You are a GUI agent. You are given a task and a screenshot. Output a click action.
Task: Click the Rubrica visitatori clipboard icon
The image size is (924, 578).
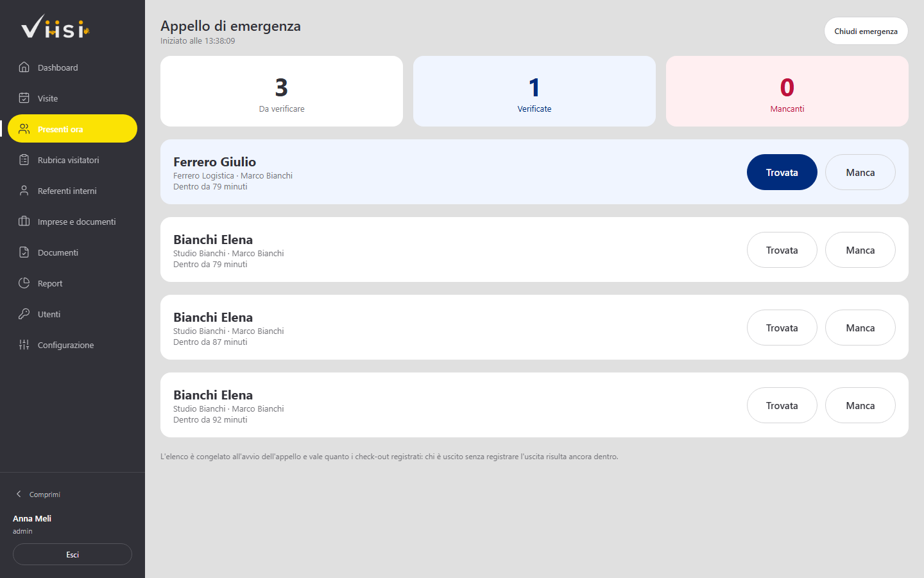click(x=24, y=160)
